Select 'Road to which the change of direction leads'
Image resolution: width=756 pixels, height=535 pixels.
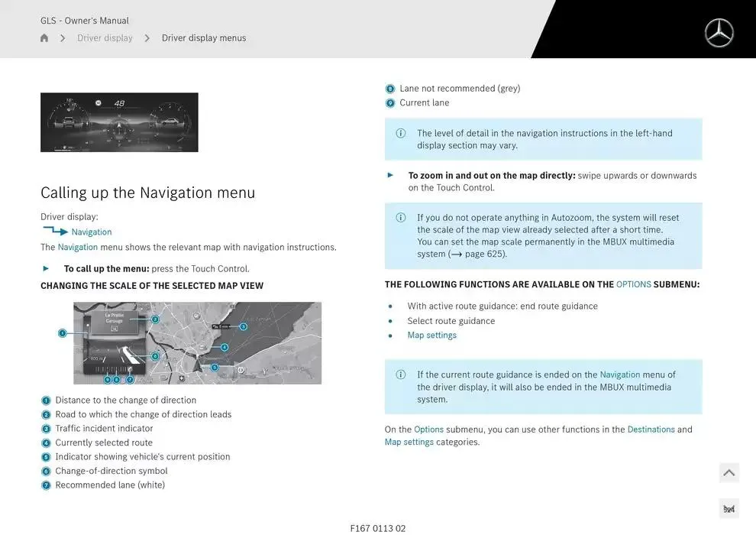coord(144,414)
